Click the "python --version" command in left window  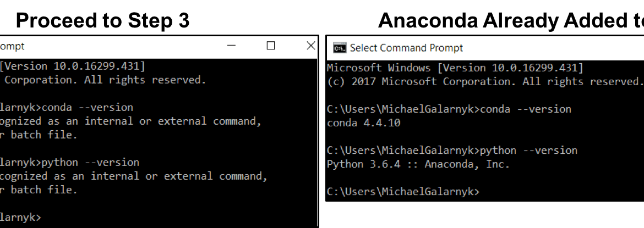tap(90, 163)
